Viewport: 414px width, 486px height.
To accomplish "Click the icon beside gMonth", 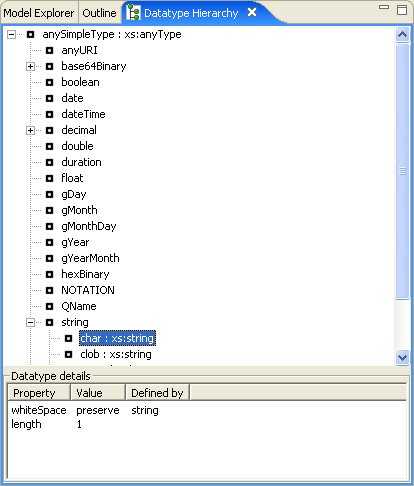I will pos(49,210).
